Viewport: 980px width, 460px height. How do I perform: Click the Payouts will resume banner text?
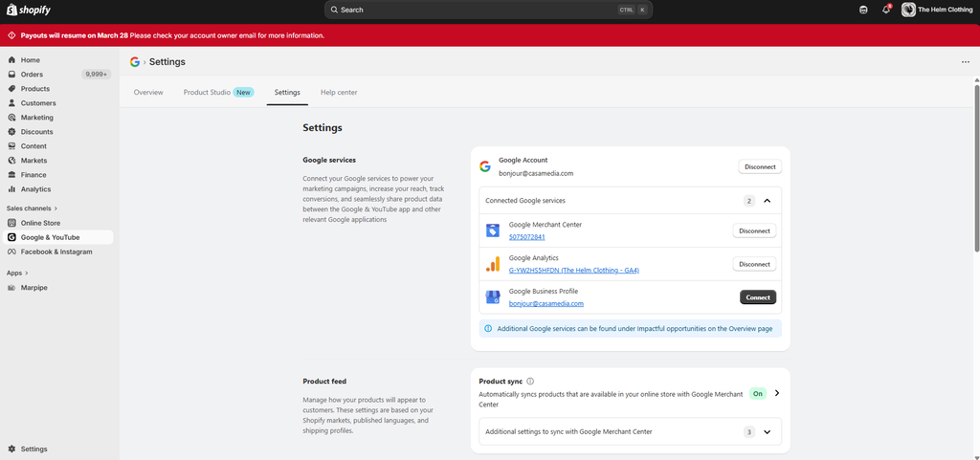click(x=172, y=35)
